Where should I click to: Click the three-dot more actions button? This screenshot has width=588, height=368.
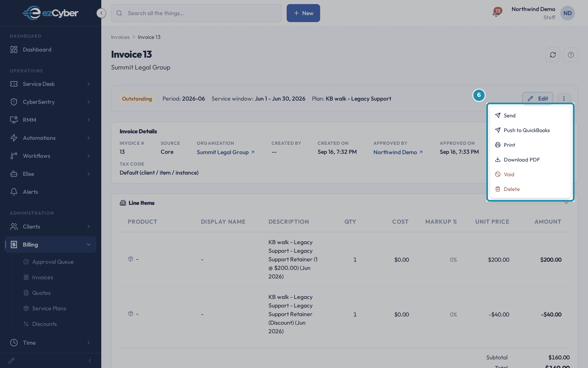click(564, 99)
